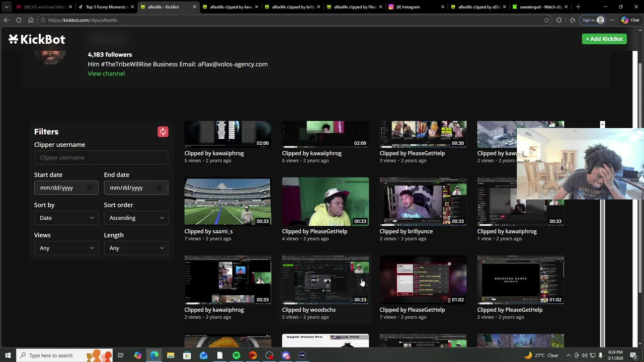This screenshot has width=644, height=362.
Task: Open clip by brillyunce link
Action: click(406, 231)
